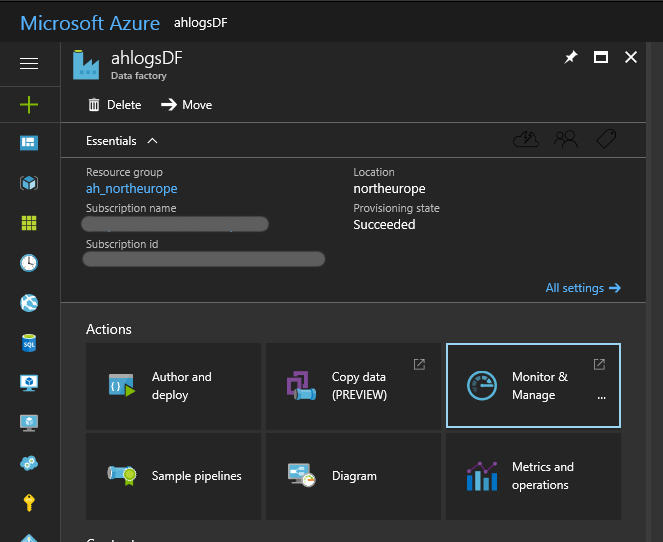Click the redacted Subscription id value

[x=204, y=259]
